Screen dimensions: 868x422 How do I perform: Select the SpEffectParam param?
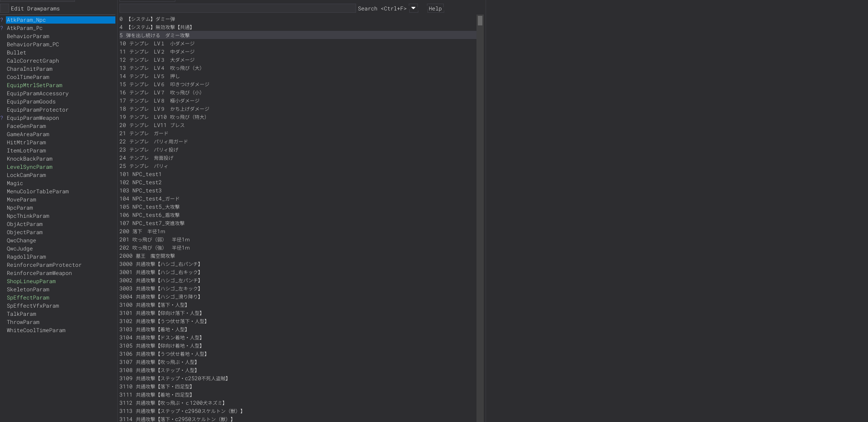28,297
